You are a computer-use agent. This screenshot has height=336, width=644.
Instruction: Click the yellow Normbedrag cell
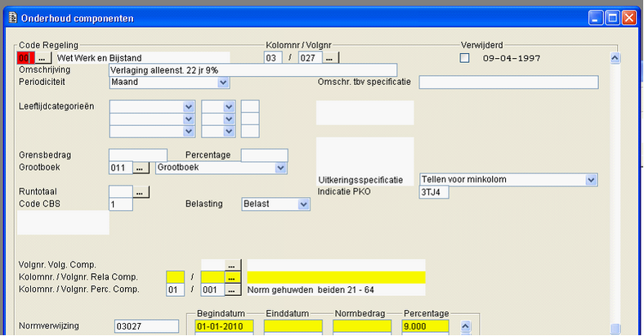362,326
